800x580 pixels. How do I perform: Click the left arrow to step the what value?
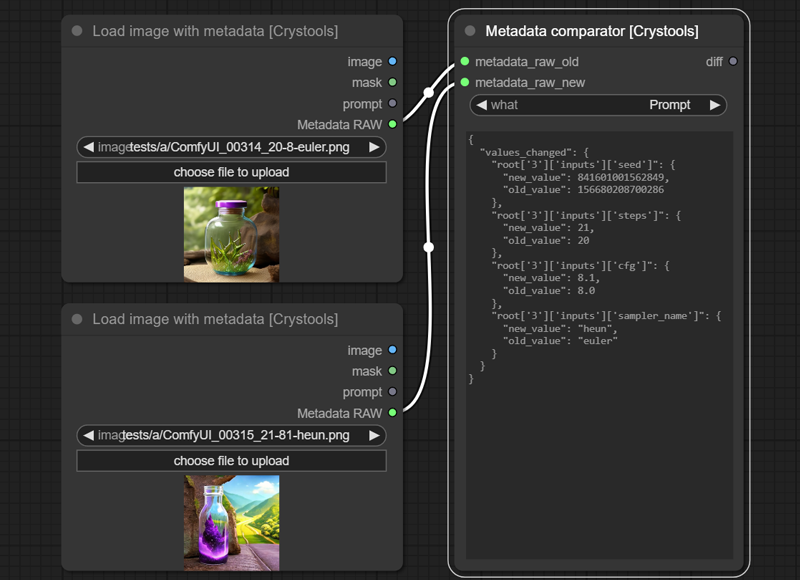(480, 104)
